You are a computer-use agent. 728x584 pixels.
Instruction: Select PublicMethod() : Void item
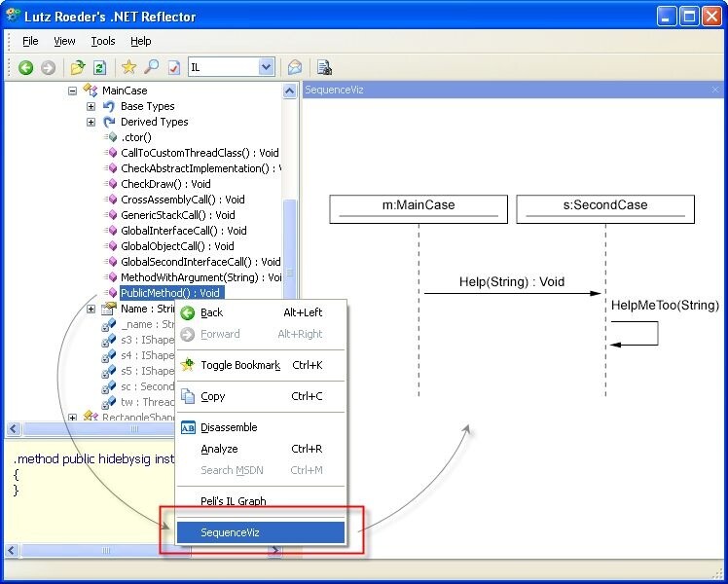170,293
